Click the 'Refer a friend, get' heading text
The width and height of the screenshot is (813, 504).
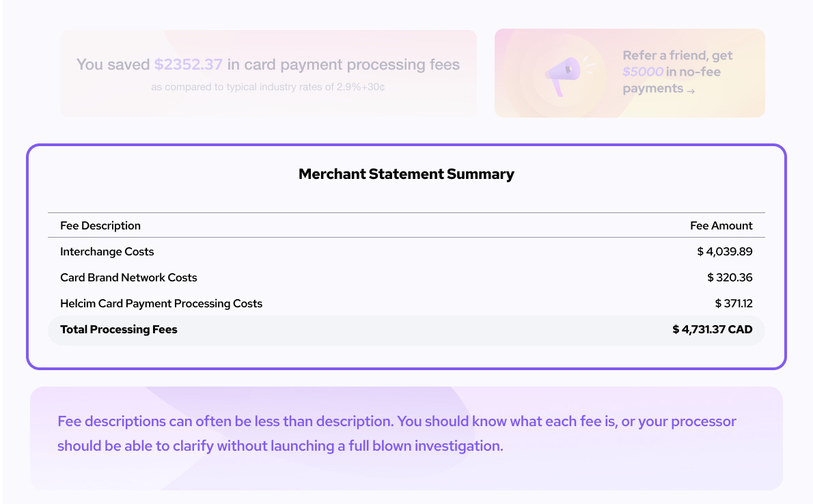click(x=677, y=55)
